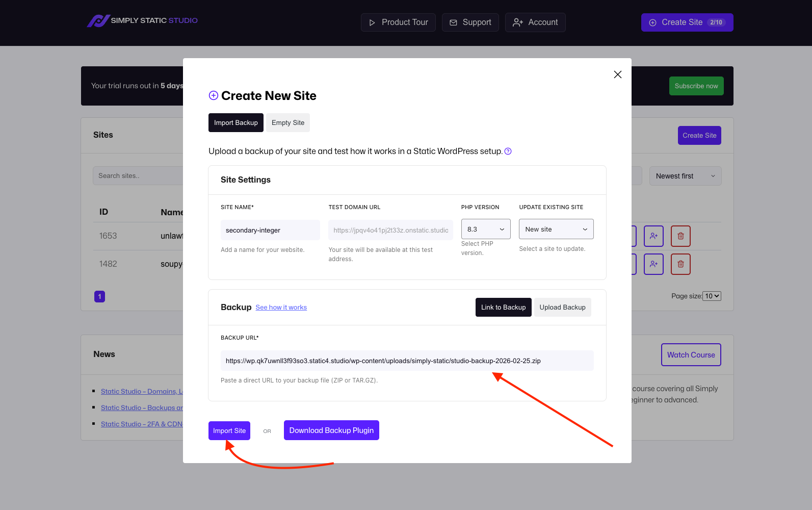Select the Upload Backup tab

click(563, 308)
